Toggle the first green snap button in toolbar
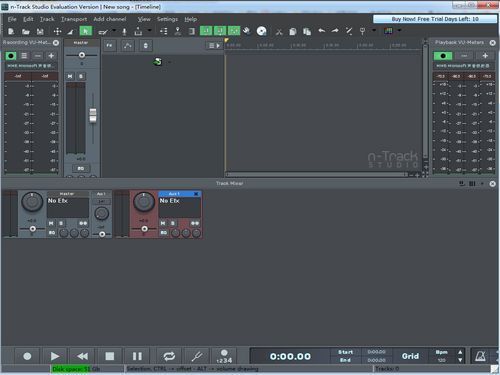The height and width of the screenshot is (375, 500). click(206, 31)
